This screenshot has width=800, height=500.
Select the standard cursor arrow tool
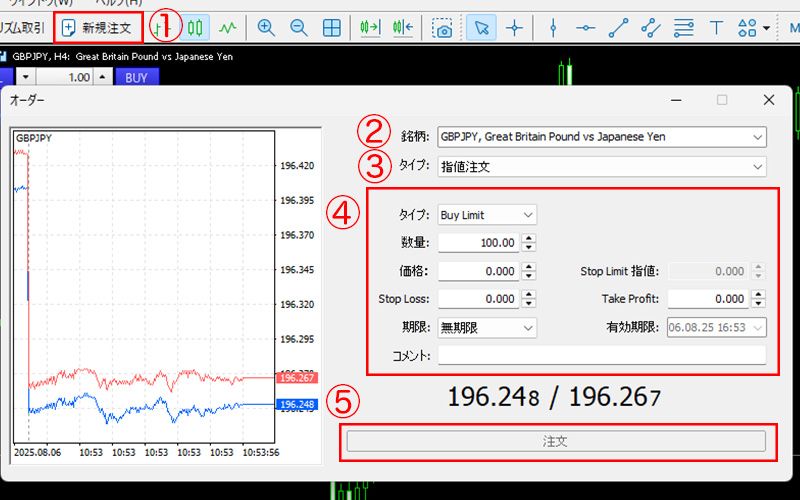[x=481, y=28]
